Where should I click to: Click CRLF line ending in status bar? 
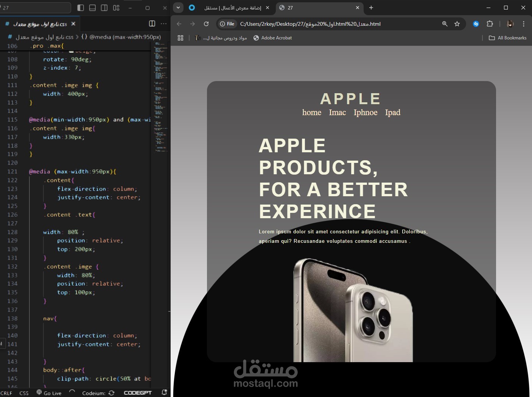coord(6,393)
